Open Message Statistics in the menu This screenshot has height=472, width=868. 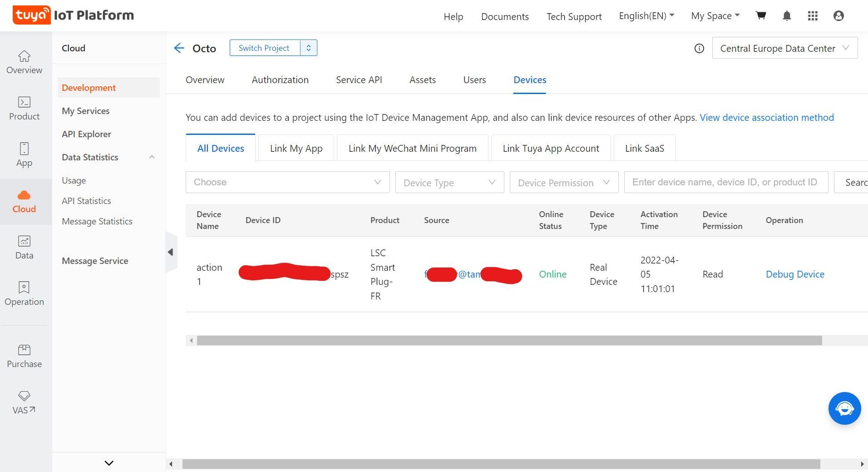point(97,221)
